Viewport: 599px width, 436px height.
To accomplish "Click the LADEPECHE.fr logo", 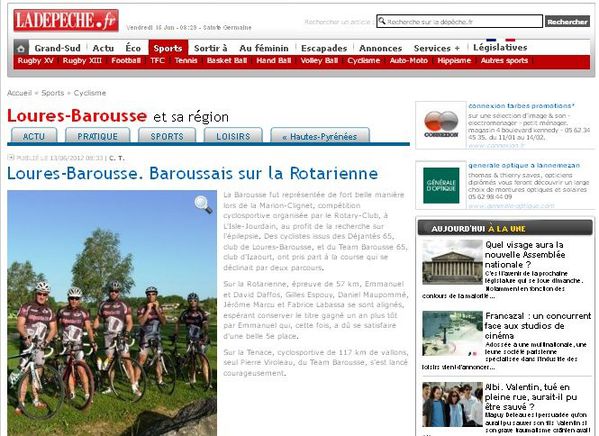I will click(x=66, y=20).
